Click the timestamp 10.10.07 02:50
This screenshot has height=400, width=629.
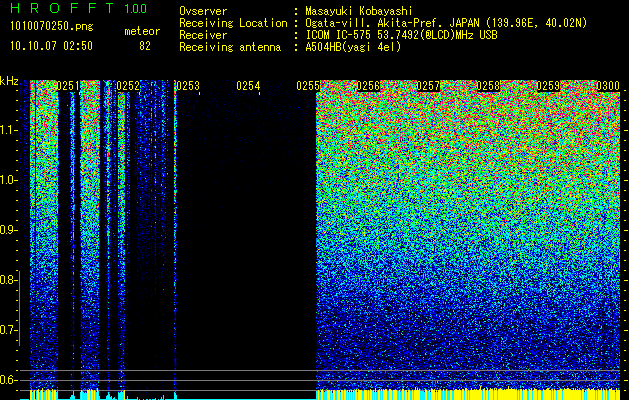coord(51,46)
